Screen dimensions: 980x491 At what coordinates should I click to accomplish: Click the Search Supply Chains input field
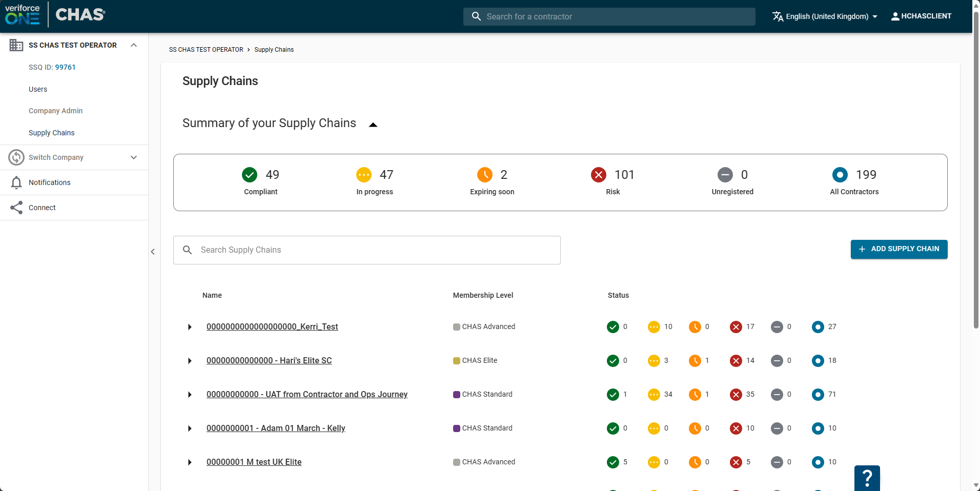click(366, 250)
